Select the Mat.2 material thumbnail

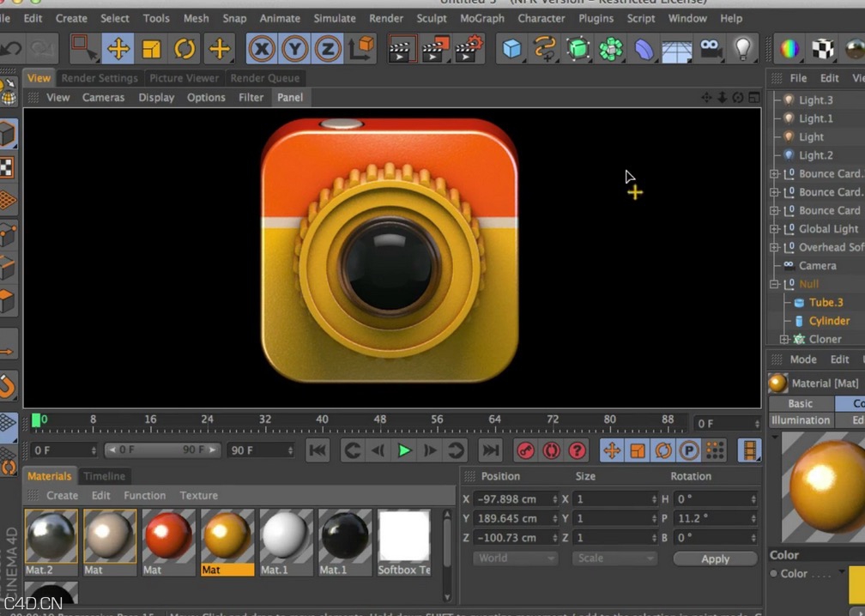[51, 536]
